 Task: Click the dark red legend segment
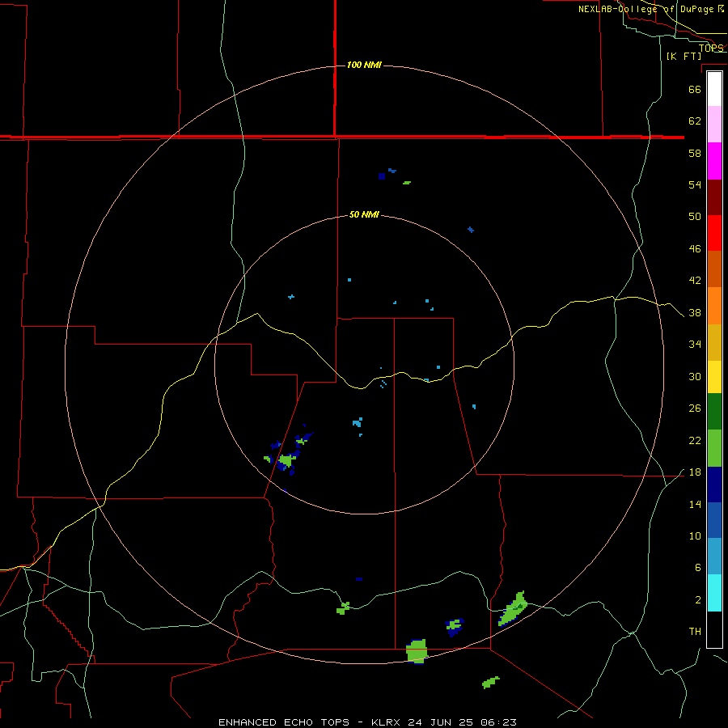coord(714,197)
